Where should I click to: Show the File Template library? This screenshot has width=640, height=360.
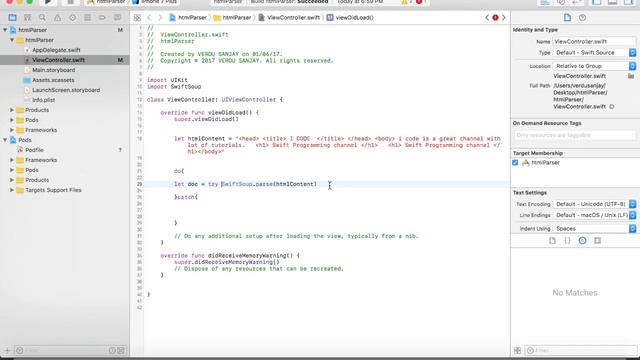[x=552, y=241]
